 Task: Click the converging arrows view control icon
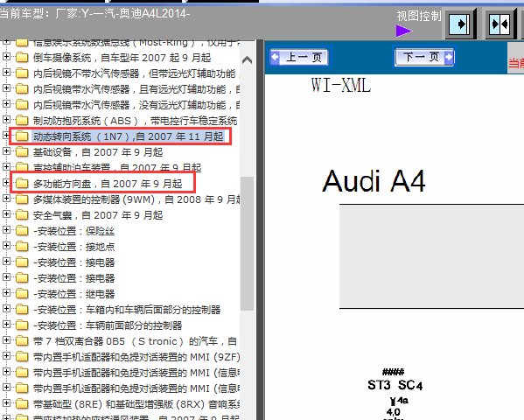[x=500, y=24]
